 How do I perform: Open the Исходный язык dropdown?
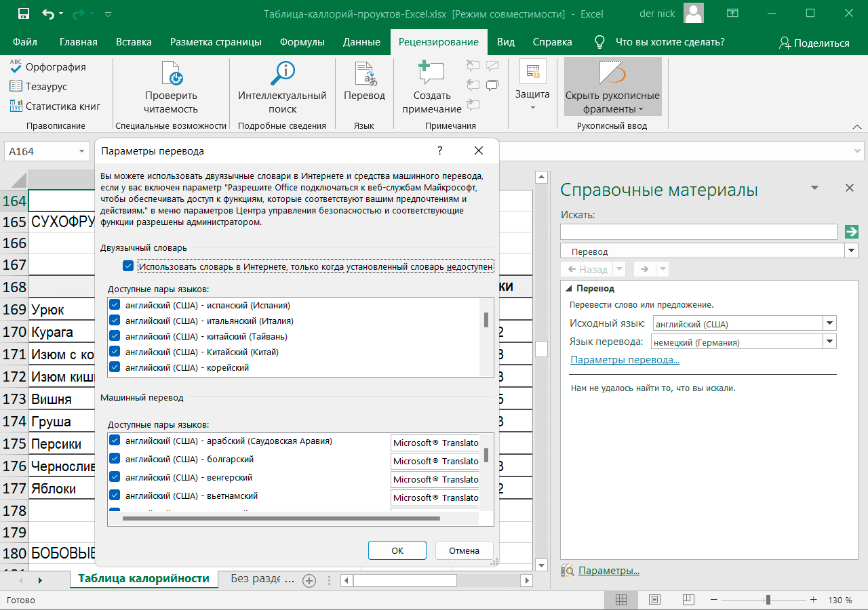(x=830, y=323)
